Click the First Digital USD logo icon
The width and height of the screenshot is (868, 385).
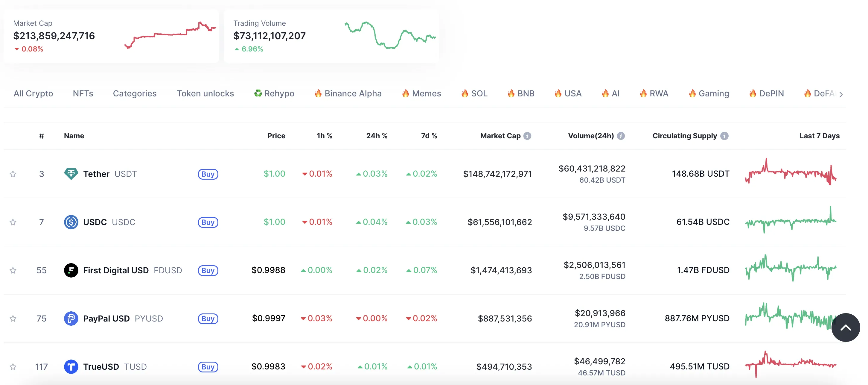[x=71, y=270]
